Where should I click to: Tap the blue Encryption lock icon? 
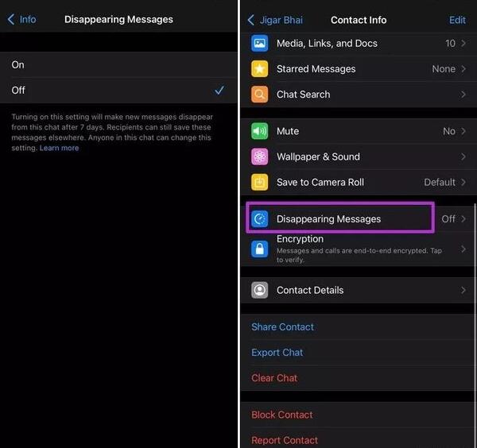259,249
